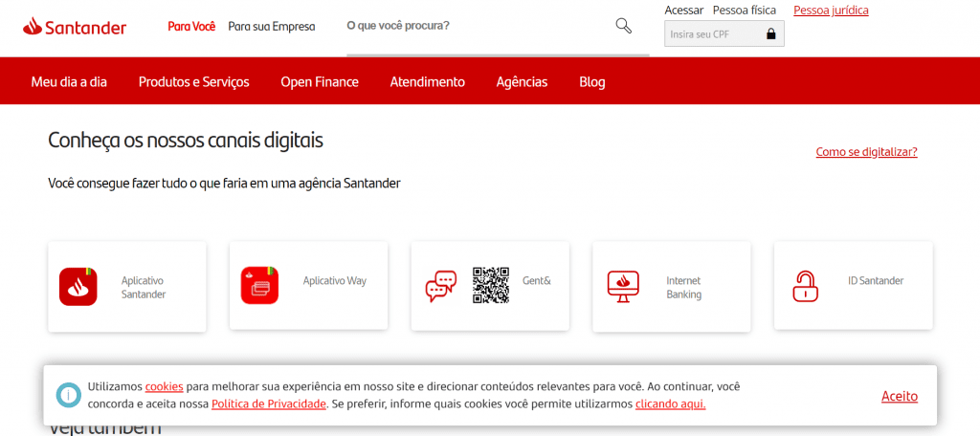Expand the Produtos e Serviços menu

193,82
